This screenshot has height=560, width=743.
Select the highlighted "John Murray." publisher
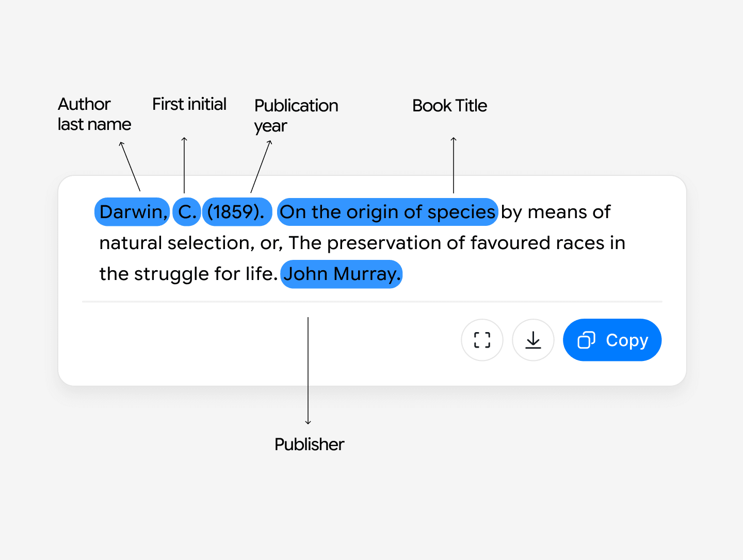[x=341, y=274]
